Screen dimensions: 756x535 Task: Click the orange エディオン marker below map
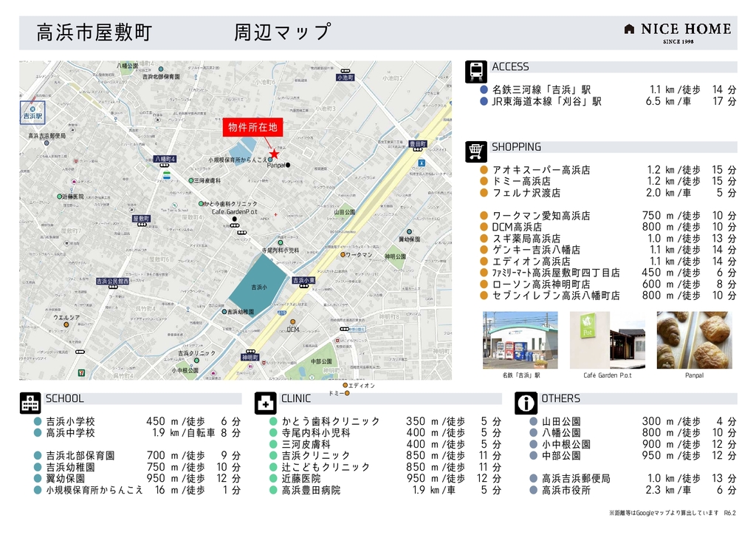click(x=346, y=386)
